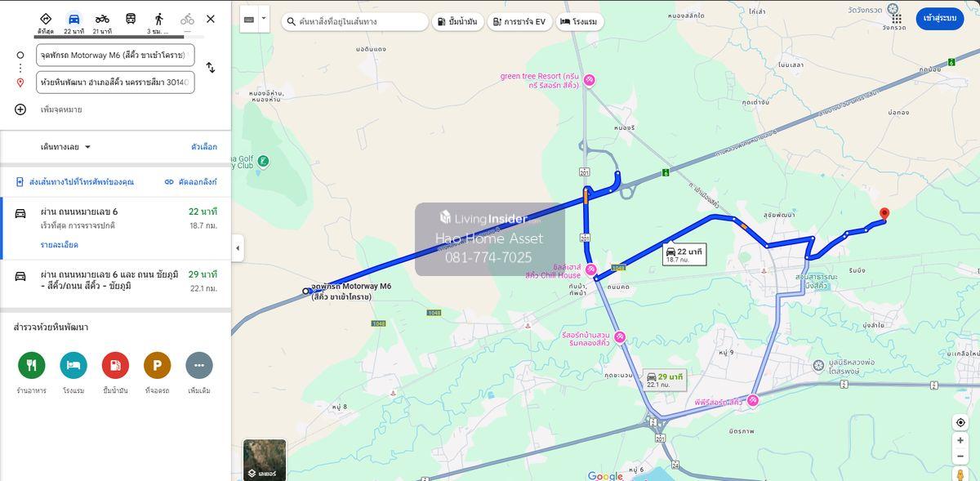This screenshot has height=481, width=980.
Task: Search for restaurants near destination
Action: pyautogui.click(x=32, y=365)
